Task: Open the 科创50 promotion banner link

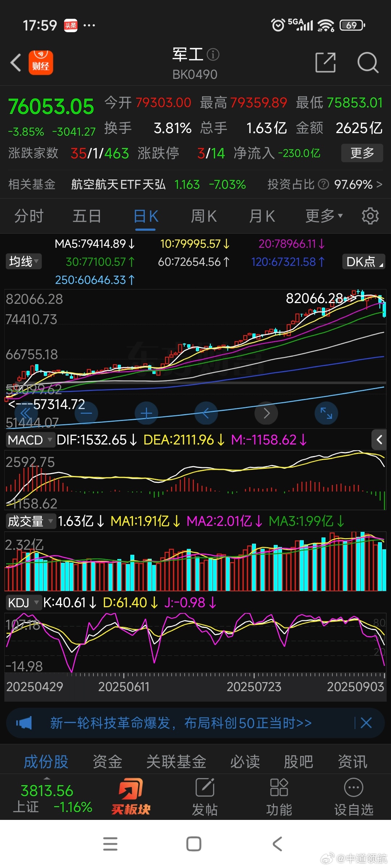Action: click(x=181, y=723)
